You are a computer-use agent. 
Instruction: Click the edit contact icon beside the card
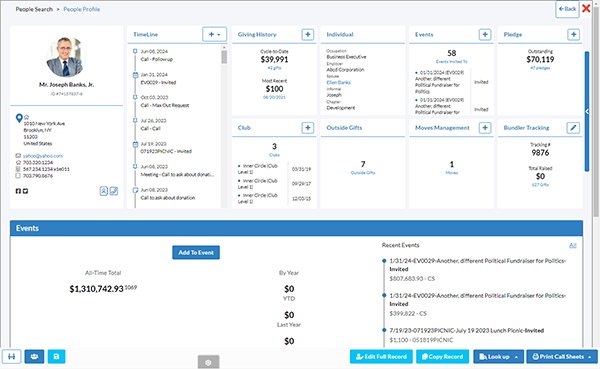pos(114,191)
